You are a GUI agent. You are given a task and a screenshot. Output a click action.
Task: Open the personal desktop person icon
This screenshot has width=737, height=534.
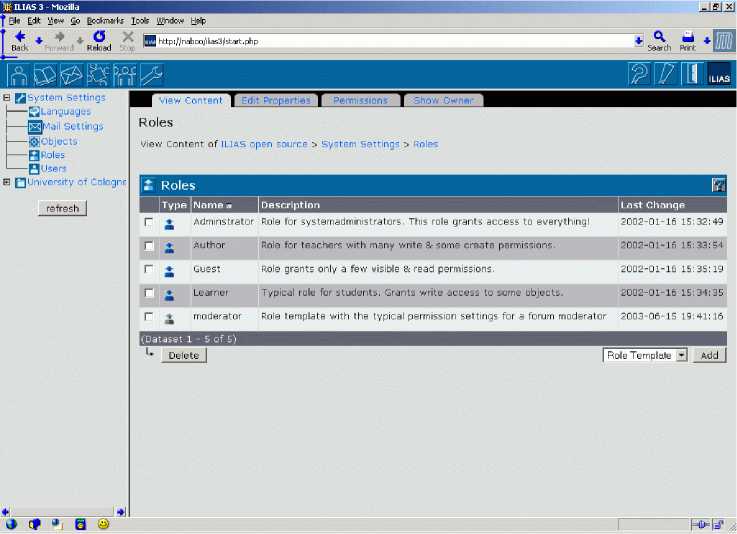tap(19, 75)
